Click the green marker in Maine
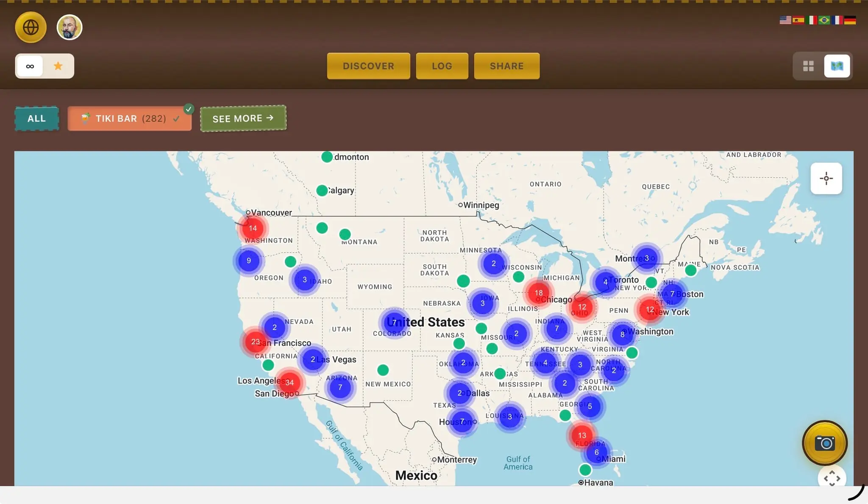The width and height of the screenshot is (868, 504). [x=690, y=270]
